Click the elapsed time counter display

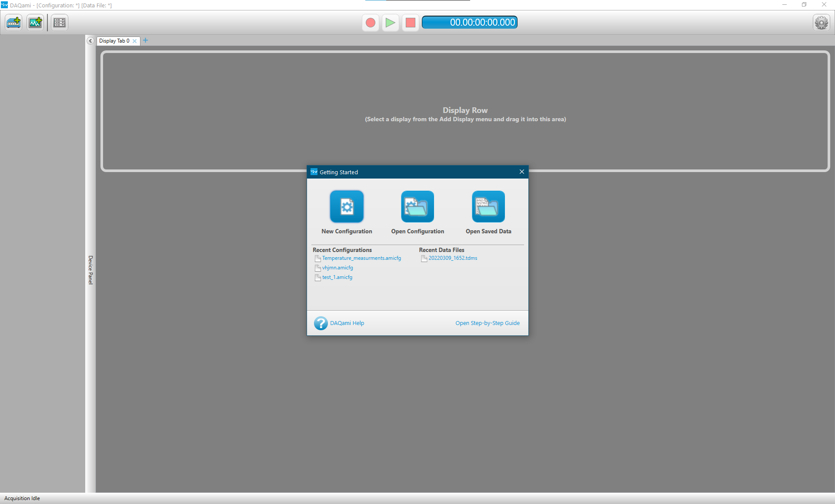click(x=470, y=23)
